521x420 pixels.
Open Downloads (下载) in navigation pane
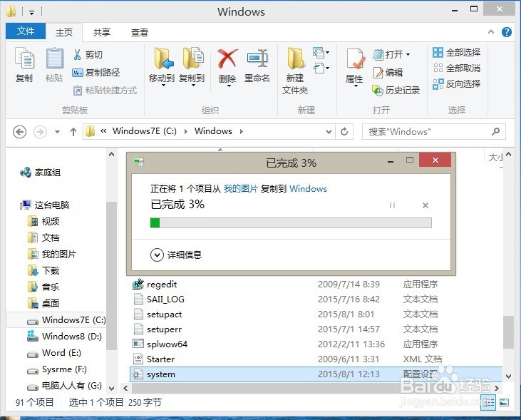click(43, 270)
